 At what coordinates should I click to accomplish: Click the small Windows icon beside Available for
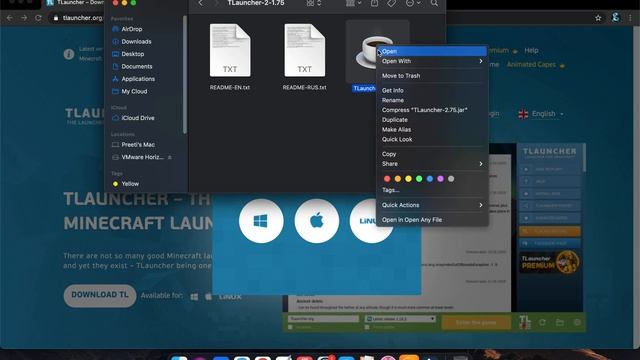pos(194,297)
